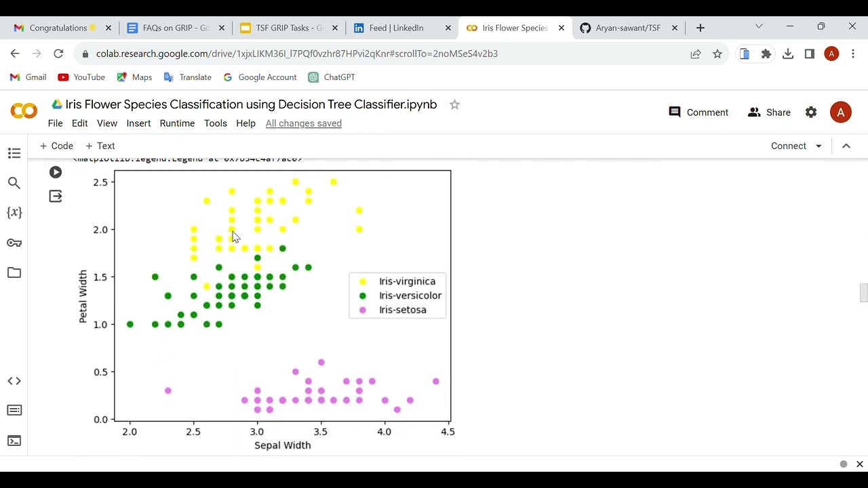Image resolution: width=868 pixels, height=488 pixels.
Task: Switch to the Aryan-sawant/TSF GitHub tab
Action: click(627, 28)
